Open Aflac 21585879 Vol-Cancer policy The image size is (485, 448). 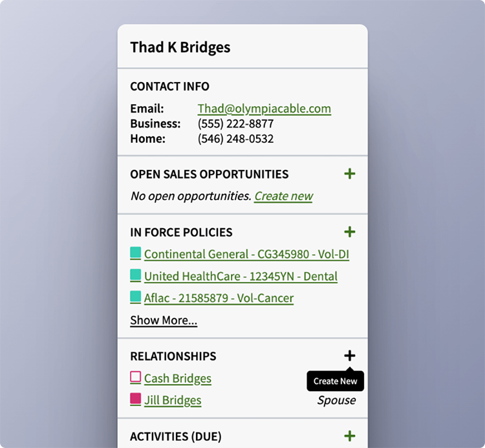tap(219, 299)
